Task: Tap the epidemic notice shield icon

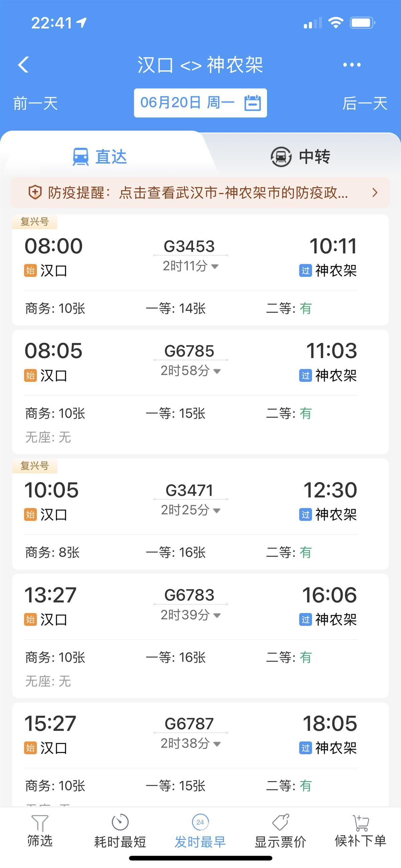Action: point(35,193)
